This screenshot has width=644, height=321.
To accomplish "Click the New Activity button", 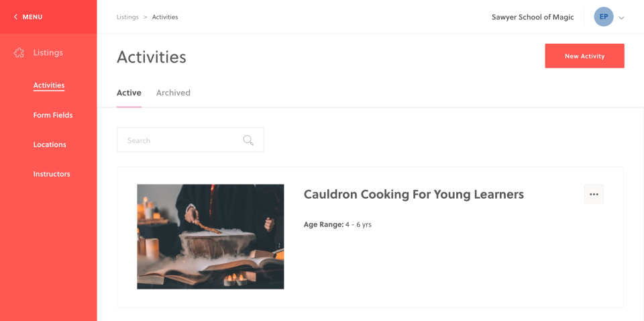I will [584, 56].
